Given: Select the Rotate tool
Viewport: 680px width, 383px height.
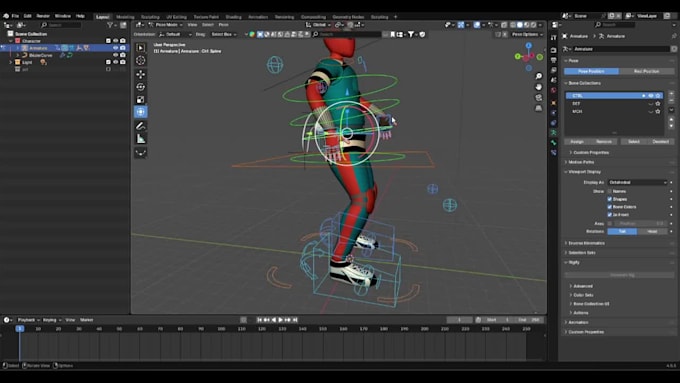Looking at the screenshot, I should coord(141,87).
